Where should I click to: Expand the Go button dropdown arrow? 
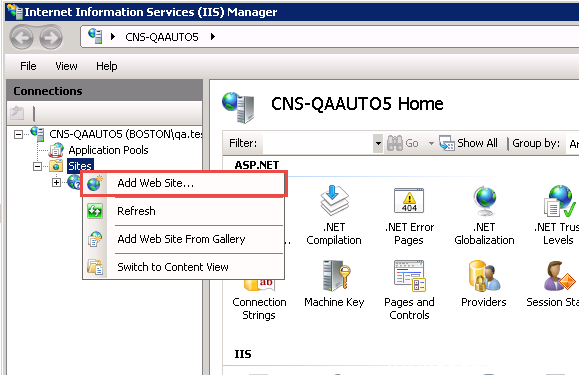tap(431, 143)
